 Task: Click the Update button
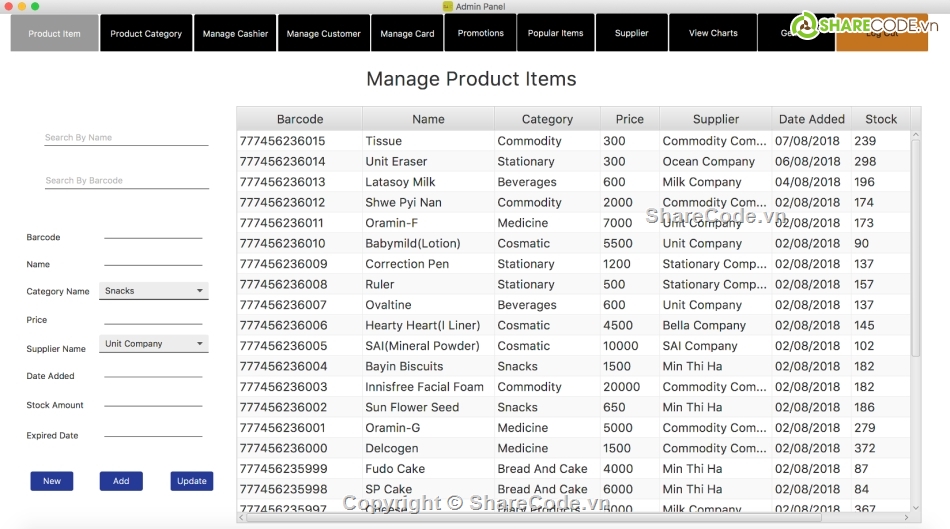click(192, 481)
